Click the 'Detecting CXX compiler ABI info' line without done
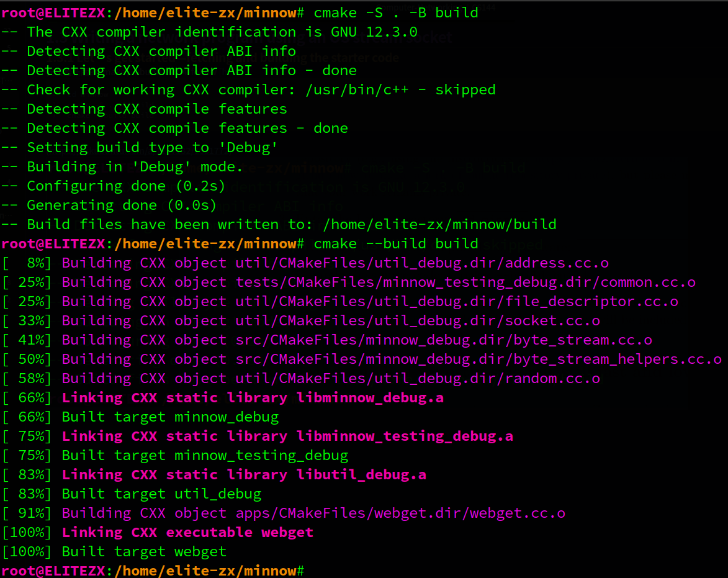Image resolution: width=728 pixels, height=578 pixels. pyautogui.click(x=148, y=51)
